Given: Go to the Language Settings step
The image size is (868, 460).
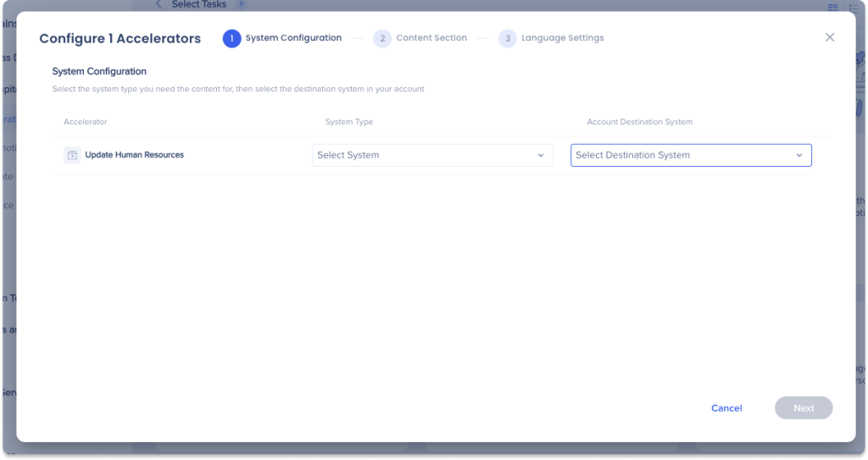Looking at the screenshot, I should pos(562,38).
